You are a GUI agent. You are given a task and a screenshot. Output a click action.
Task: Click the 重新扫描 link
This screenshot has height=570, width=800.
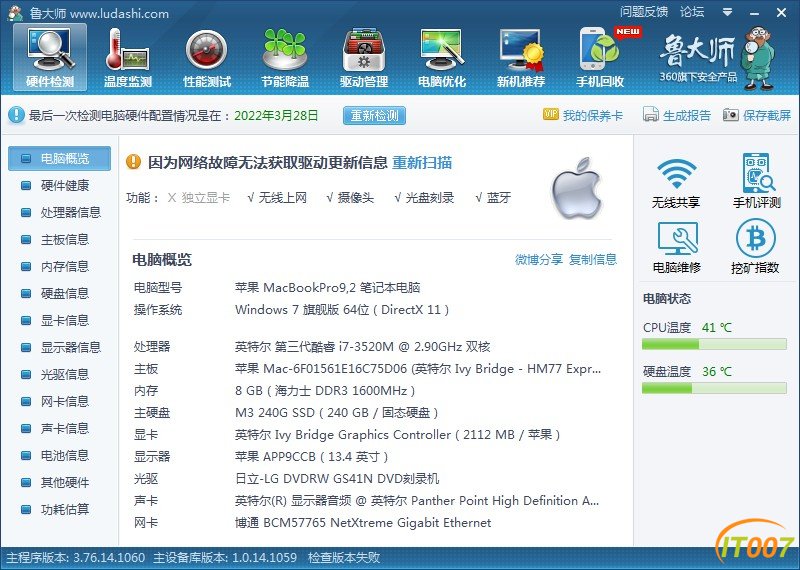(x=422, y=163)
